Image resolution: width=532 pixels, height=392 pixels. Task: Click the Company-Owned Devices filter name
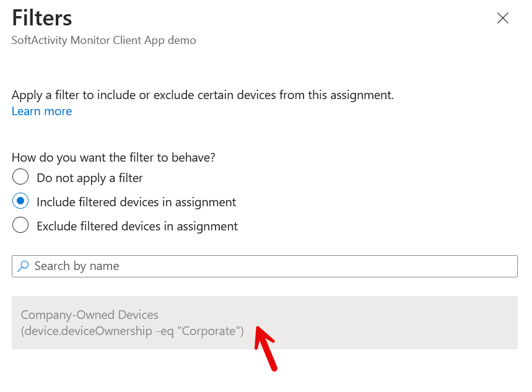[90, 315]
